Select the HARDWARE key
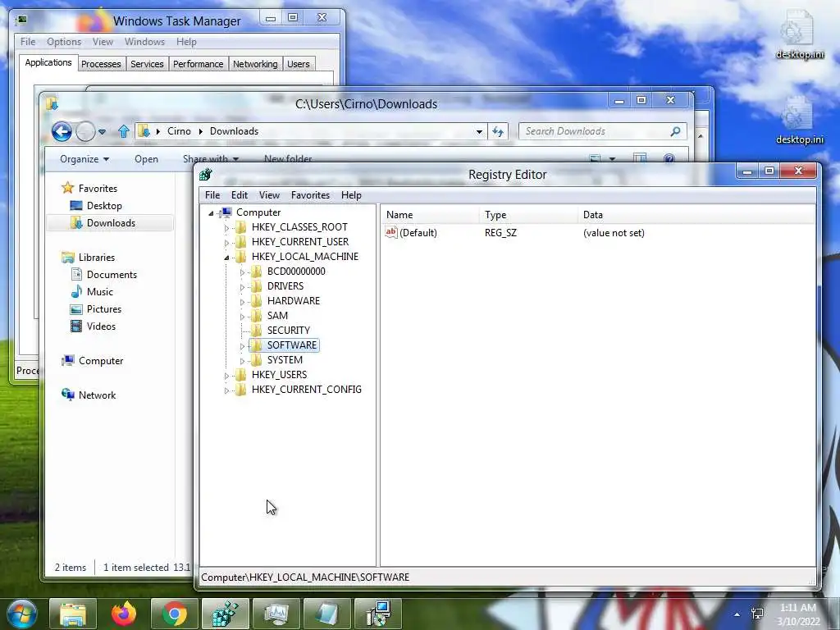Image resolution: width=840 pixels, height=630 pixels. pyautogui.click(x=293, y=300)
